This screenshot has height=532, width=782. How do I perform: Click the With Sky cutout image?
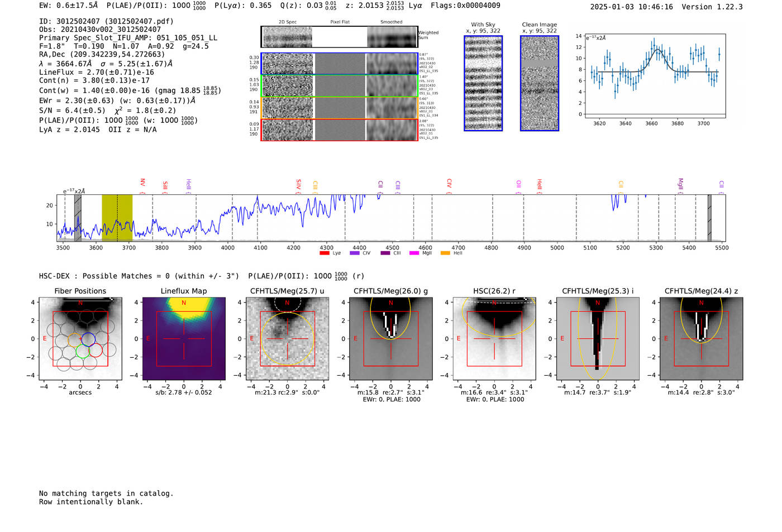pyautogui.click(x=483, y=83)
